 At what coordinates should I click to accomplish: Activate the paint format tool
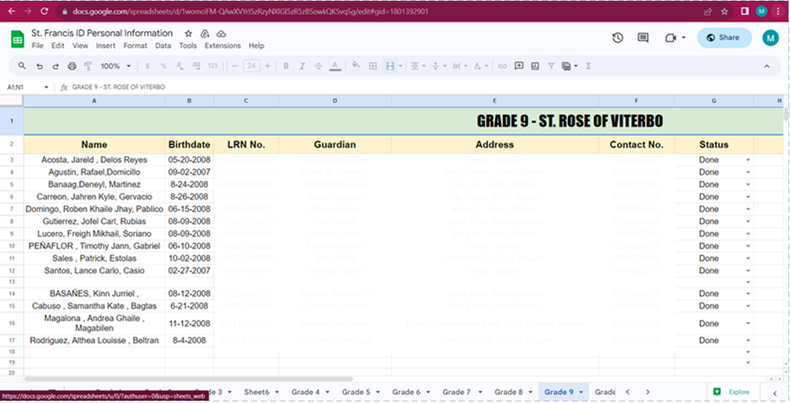tap(88, 66)
